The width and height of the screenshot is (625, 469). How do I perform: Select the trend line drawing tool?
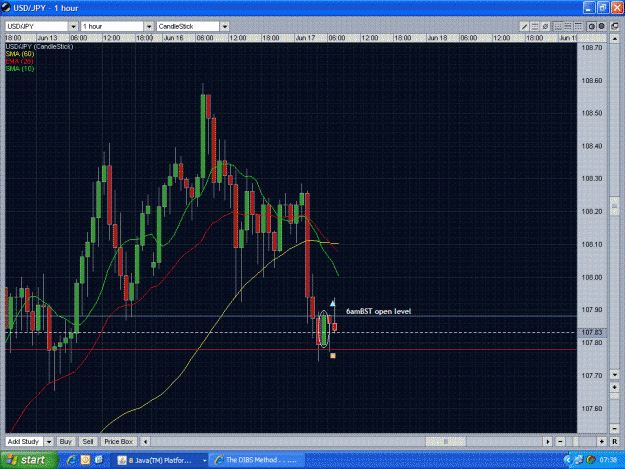[x=525, y=27]
